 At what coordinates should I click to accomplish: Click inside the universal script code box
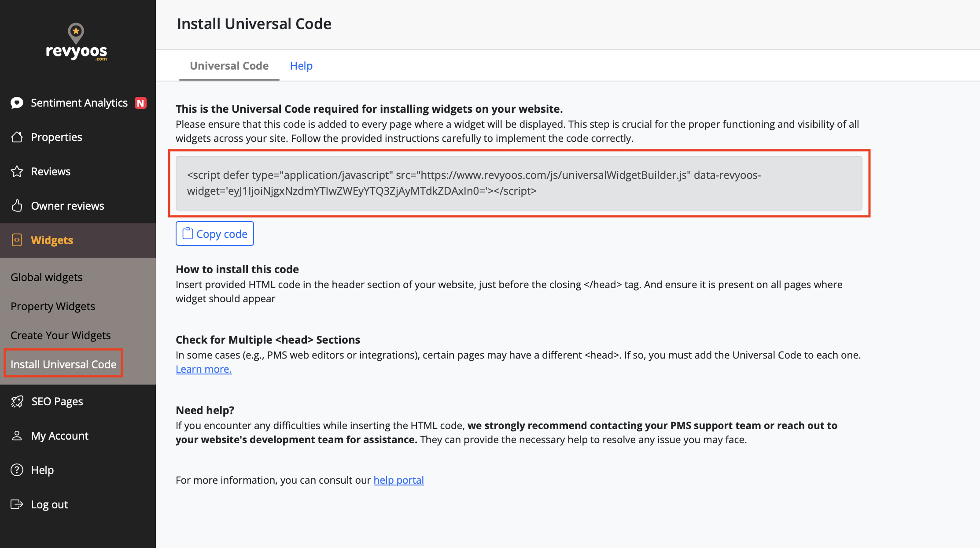(x=519, y=183)
